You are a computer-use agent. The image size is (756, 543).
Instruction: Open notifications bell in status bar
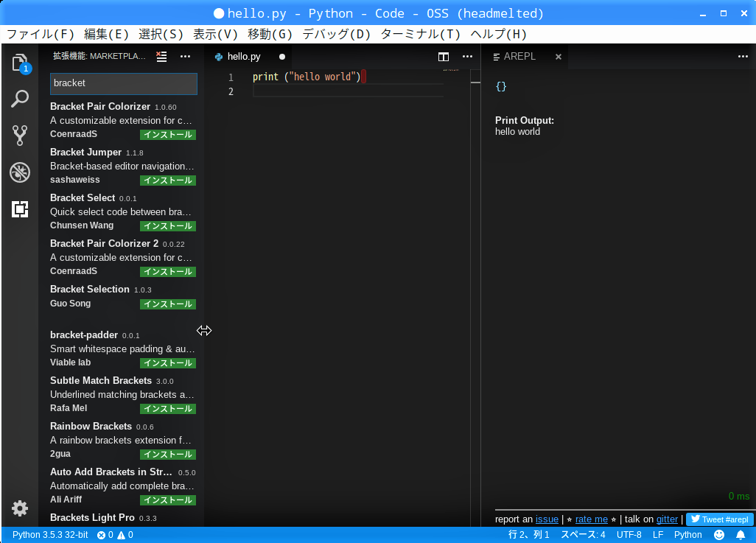point(741,535)
